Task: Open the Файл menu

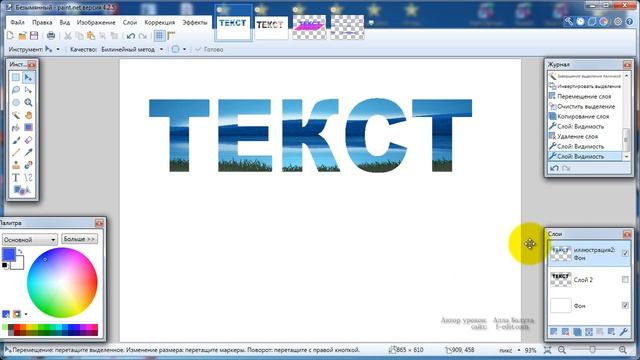Action: click(x=17, y=22)
